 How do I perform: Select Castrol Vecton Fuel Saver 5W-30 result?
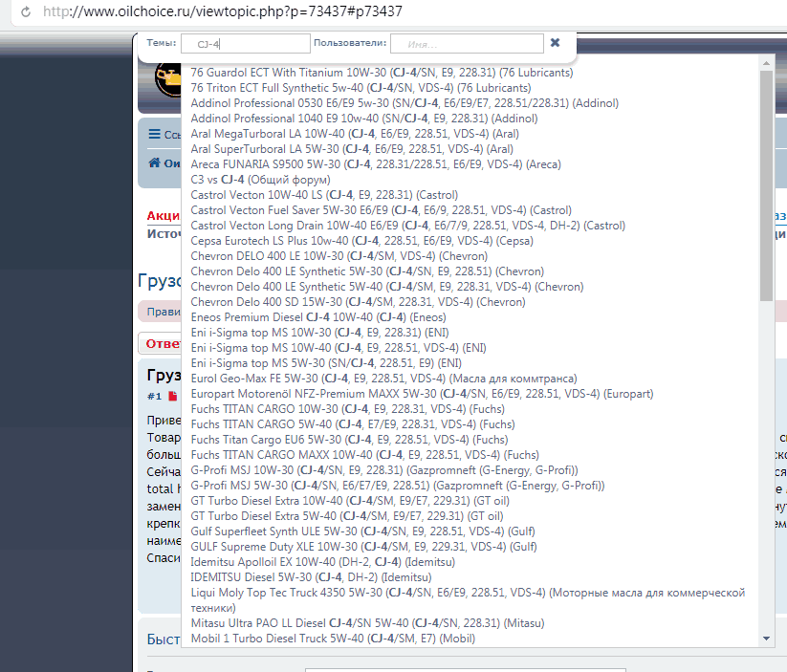382,210
